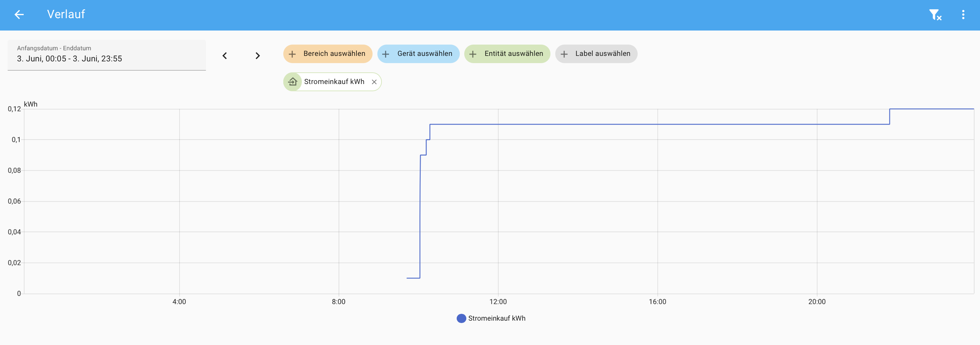Click the plus icon on Bereich auswählen
Image resolution: width=980 pixels, height=345 pixels.
coord(292,54)
